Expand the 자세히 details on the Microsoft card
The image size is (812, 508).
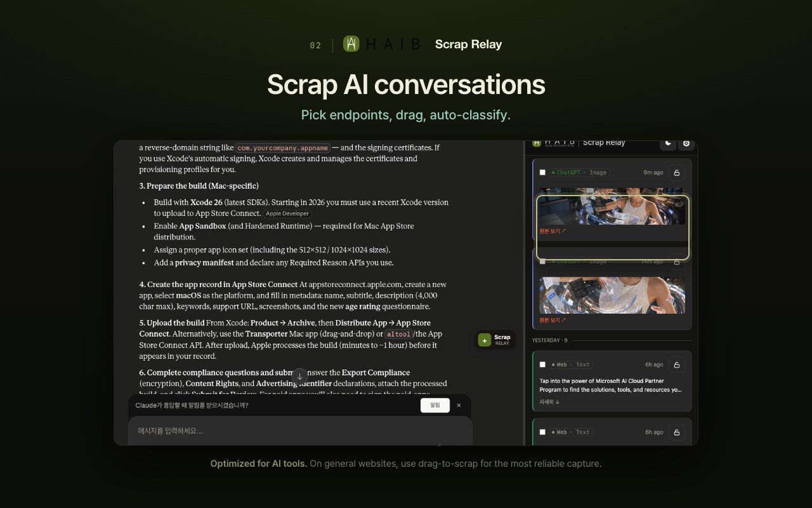550,402
